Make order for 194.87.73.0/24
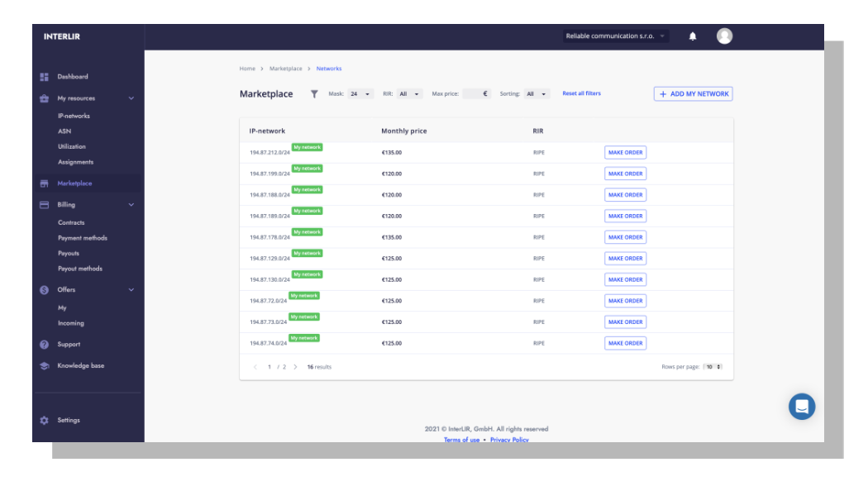This screenshot has height=486, width=868. [626, 322]
